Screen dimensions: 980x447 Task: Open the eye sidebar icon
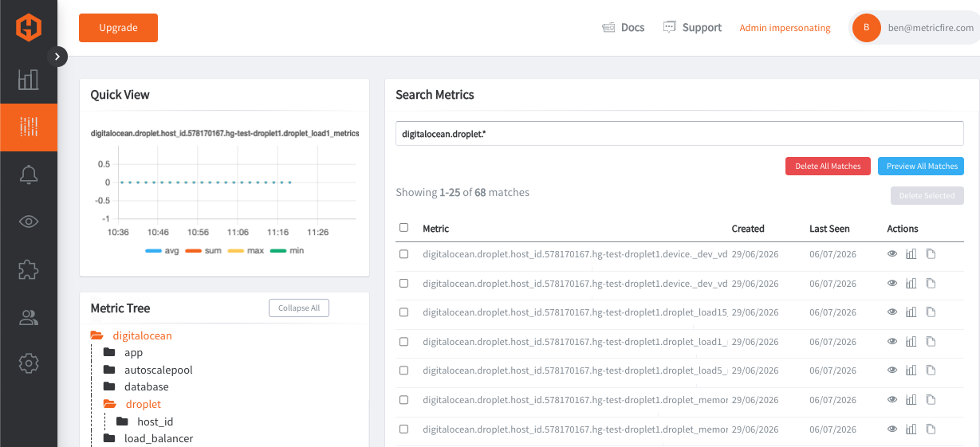pos(29,222)
